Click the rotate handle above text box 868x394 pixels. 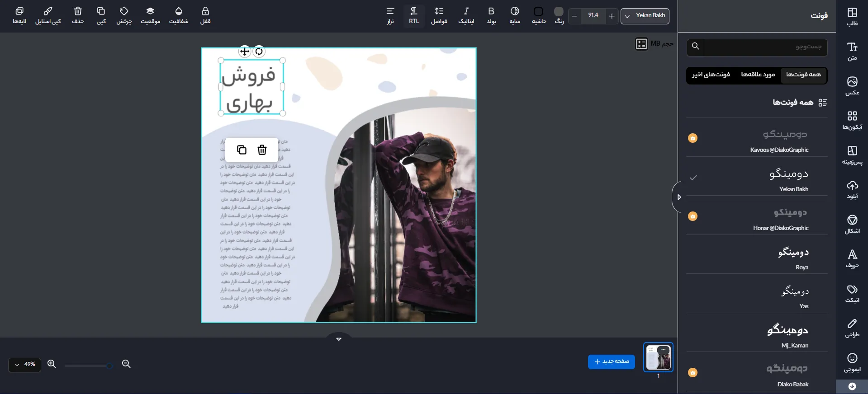point(259,51)
